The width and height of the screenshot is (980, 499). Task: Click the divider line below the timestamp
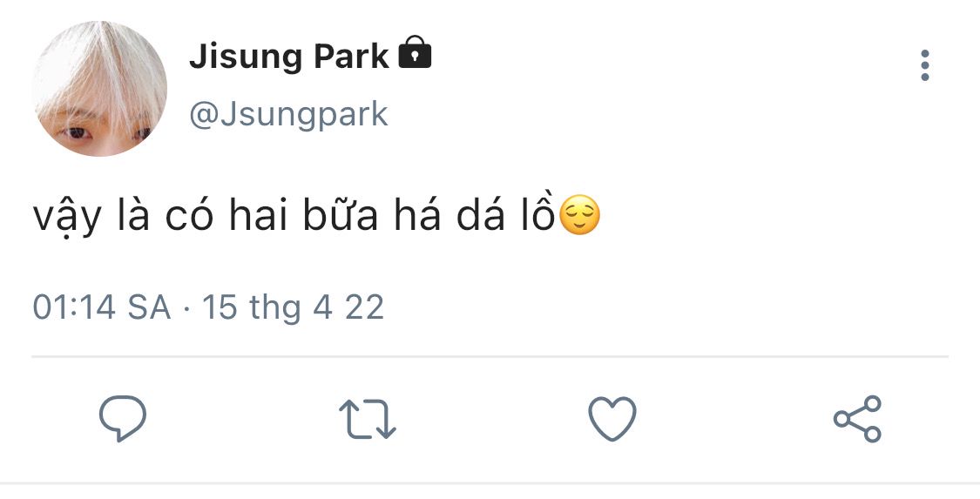click(490, 356)
